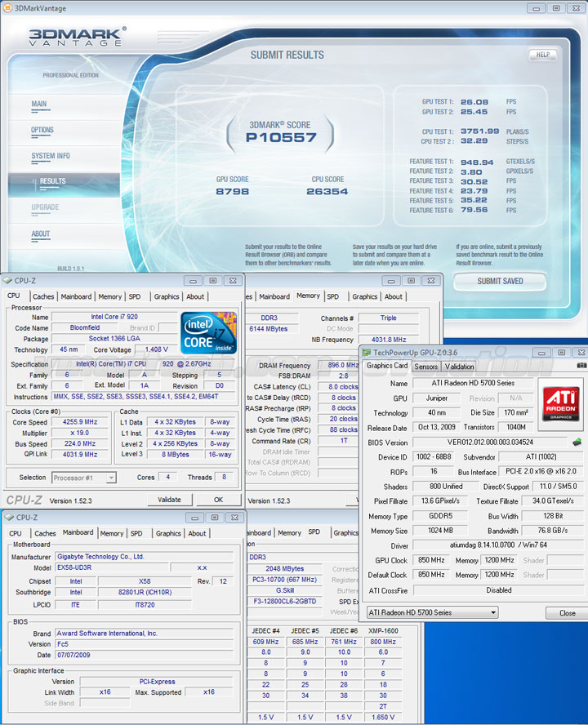Click OK button in CPU-Z
588x725 pixels.
[218, 500]
